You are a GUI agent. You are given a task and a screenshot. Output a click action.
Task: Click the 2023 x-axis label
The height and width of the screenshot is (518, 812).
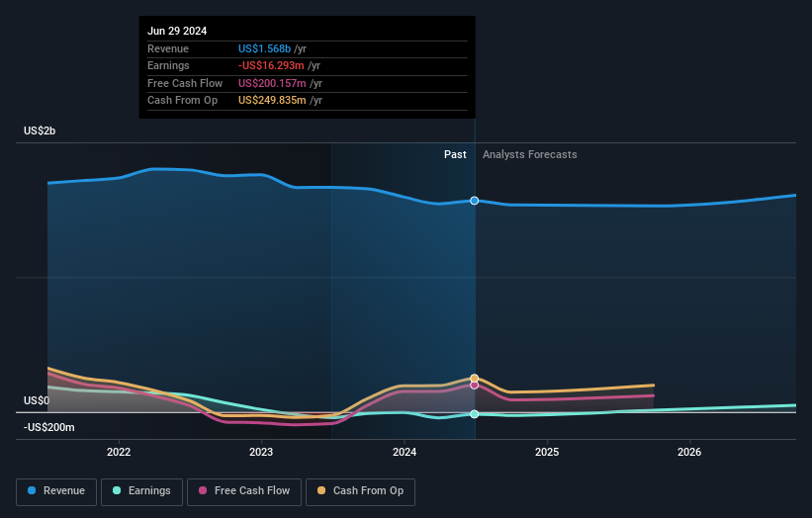point(261,452)
